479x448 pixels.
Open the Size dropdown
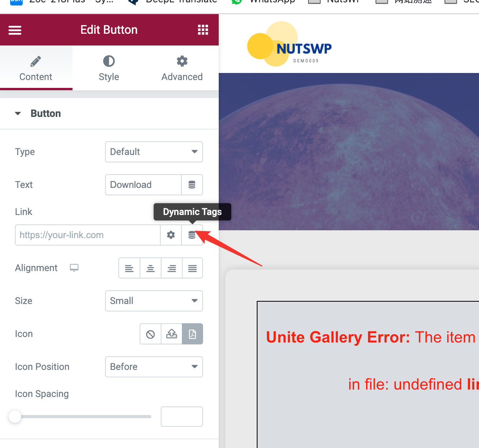tap(154, 301)
